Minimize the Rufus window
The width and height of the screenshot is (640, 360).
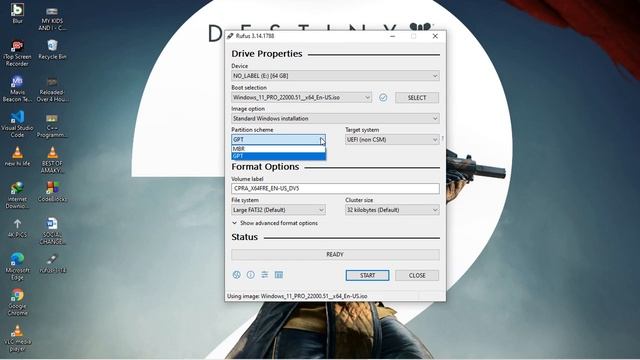coord(392,36)
